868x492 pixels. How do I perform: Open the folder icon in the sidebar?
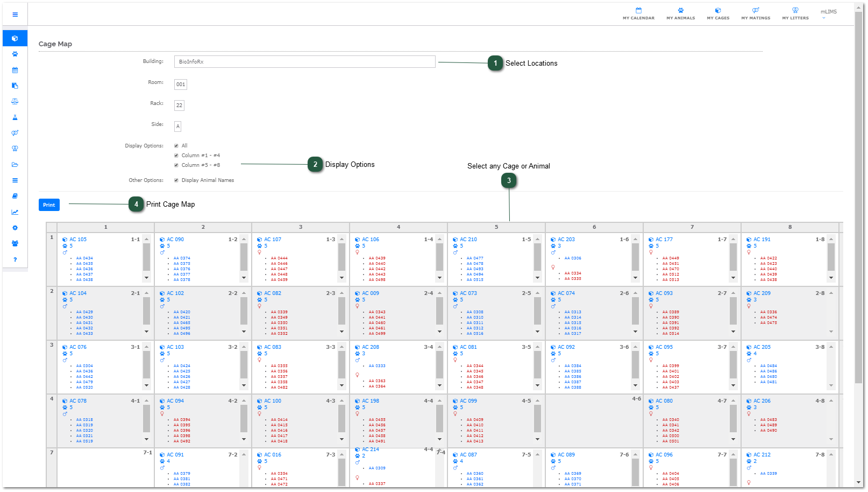coord(15,165)
